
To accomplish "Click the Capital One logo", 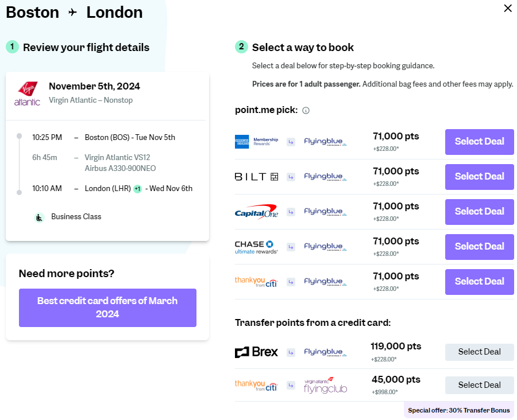I will coord(258,212).
